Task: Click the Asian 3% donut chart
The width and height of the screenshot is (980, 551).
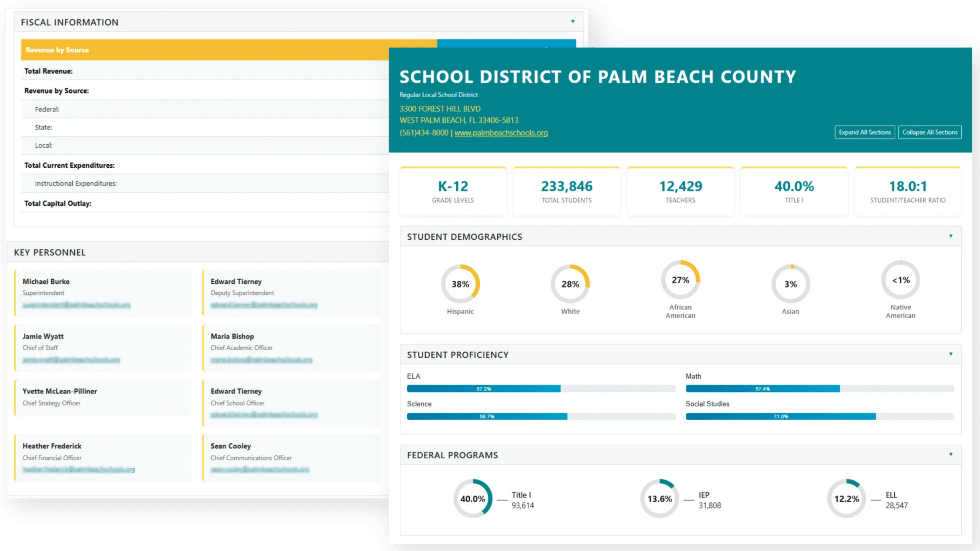Action: point(791,284)
